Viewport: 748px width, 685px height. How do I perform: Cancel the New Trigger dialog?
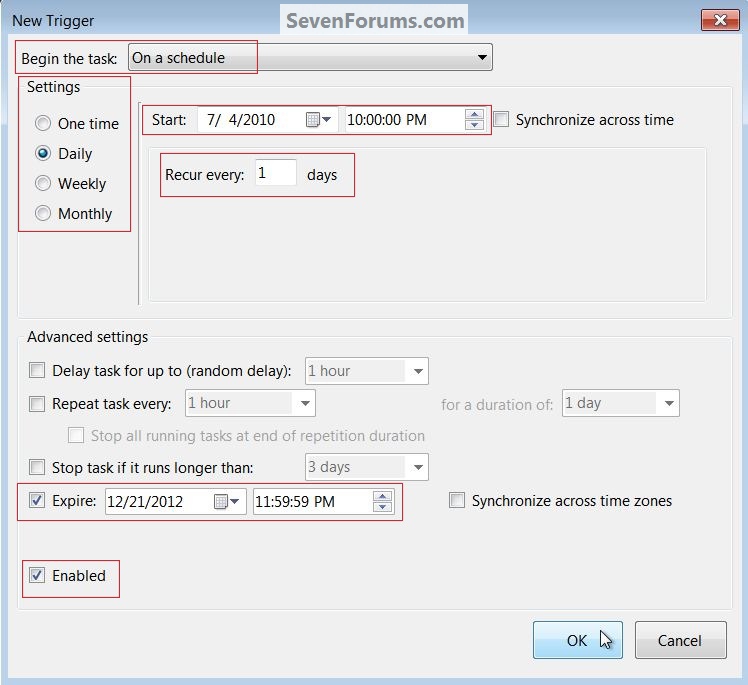[x=680, y=640]
